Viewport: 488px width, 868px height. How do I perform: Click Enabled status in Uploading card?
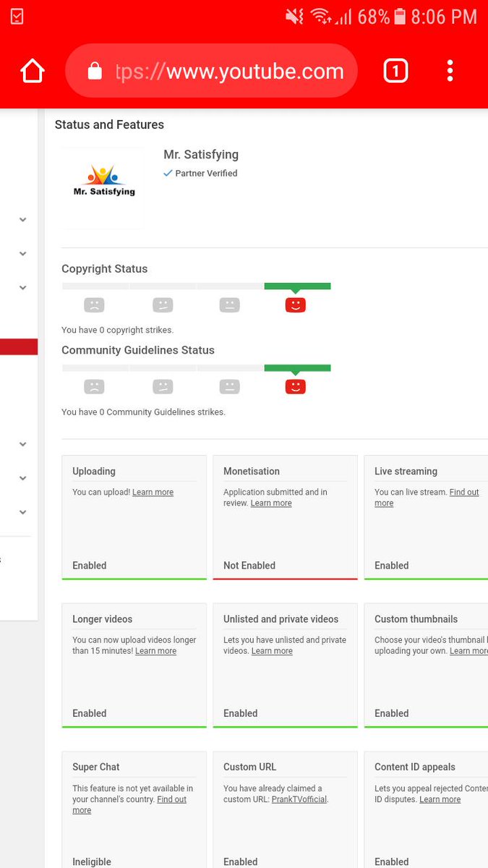pos(90,566)
